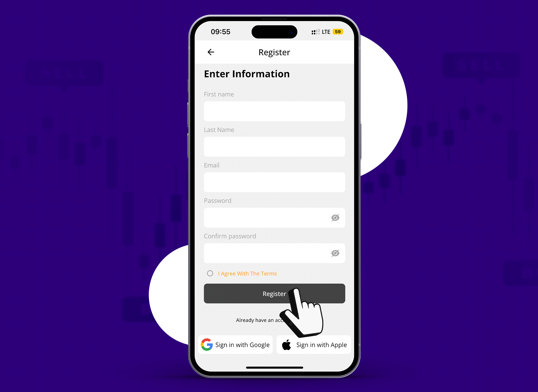Screen dimensions: 538x392
Task: Enable the terms agreement radio button
Action: click(x=210, y=274)
